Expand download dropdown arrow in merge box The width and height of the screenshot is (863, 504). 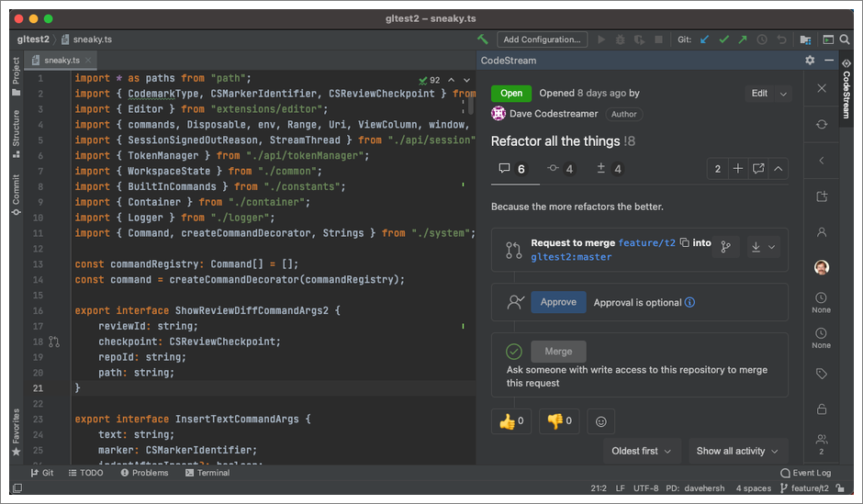point(771,247)
